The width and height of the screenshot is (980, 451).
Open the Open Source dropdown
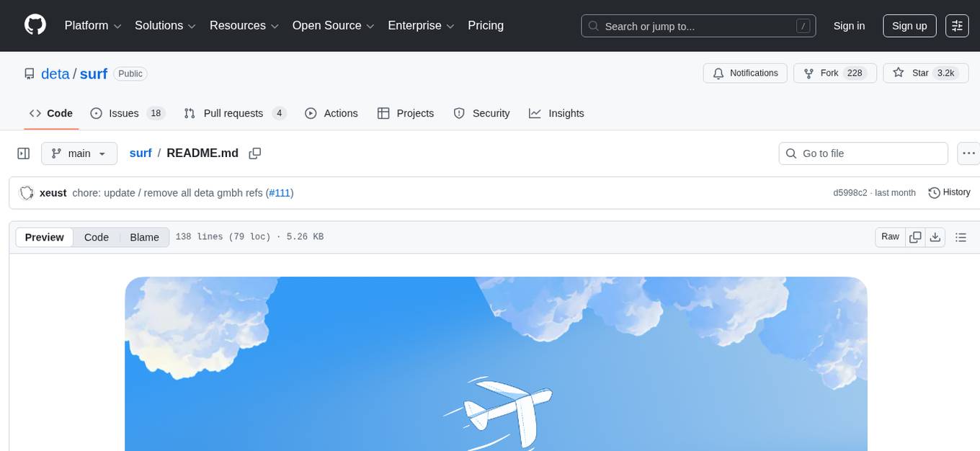(x=333, y=26)
